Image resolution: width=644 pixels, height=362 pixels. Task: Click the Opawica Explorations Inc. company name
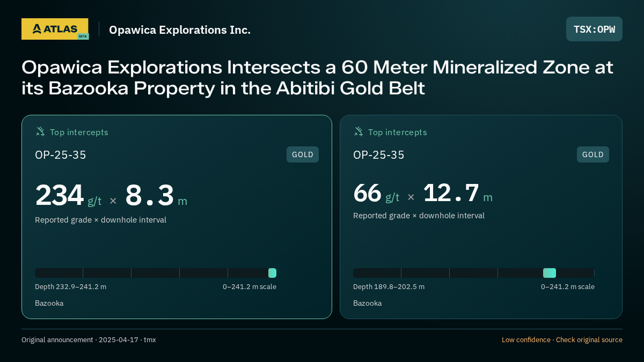tap(180, 29)
